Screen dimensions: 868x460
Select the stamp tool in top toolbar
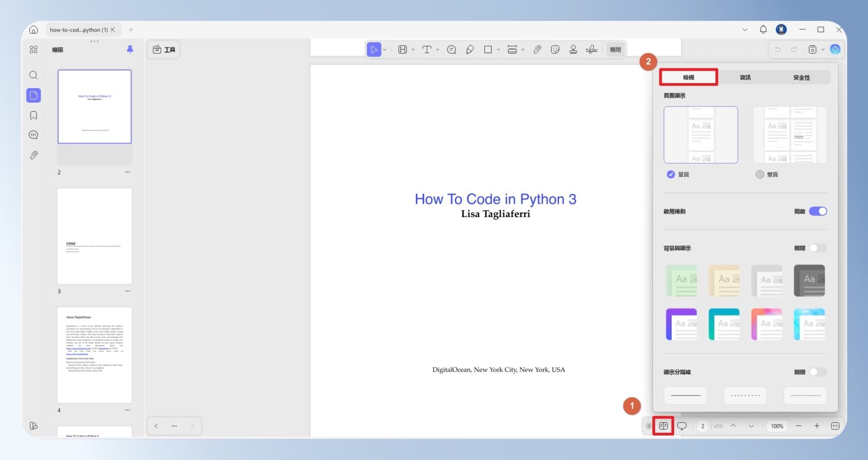(x=573, y=50)
